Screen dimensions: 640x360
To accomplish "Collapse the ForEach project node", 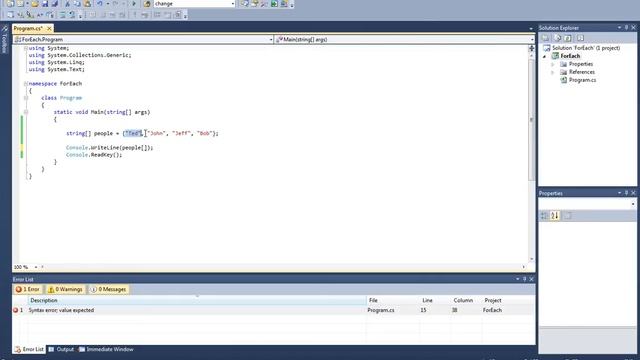I will tap(544, 56).
